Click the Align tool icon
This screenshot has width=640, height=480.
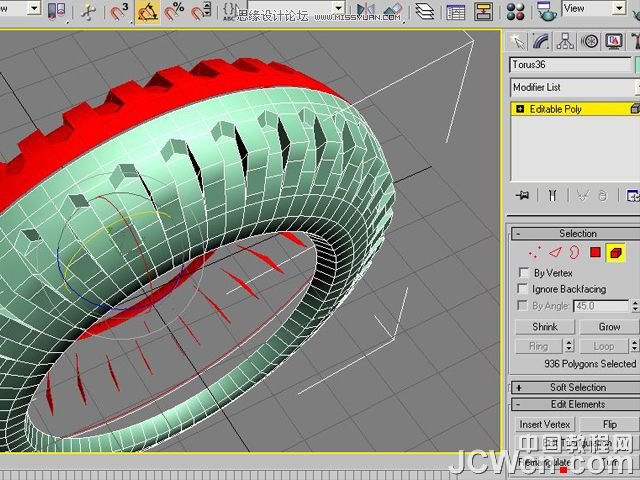click(x=393, y=12)
